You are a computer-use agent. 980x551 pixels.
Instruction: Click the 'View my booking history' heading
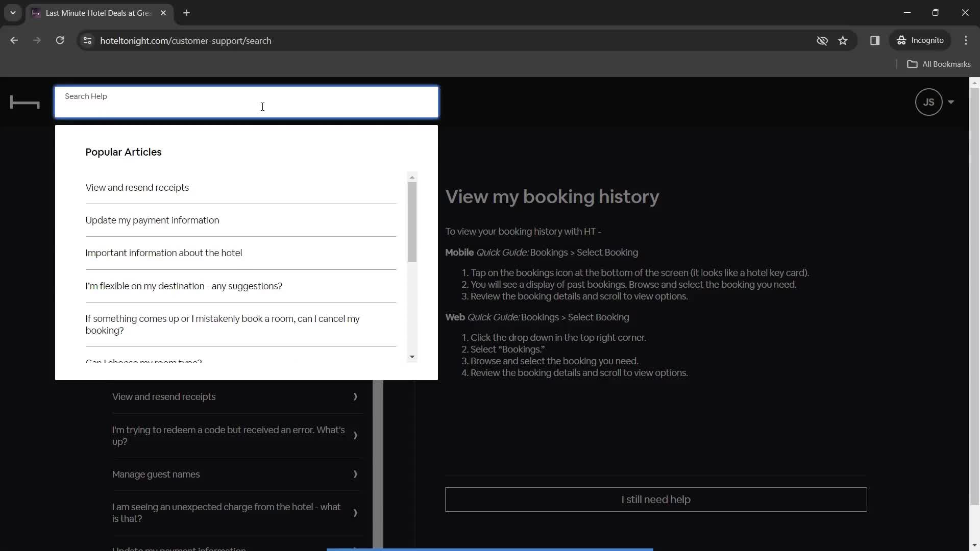pyautogui.click(x=552, y=196)
